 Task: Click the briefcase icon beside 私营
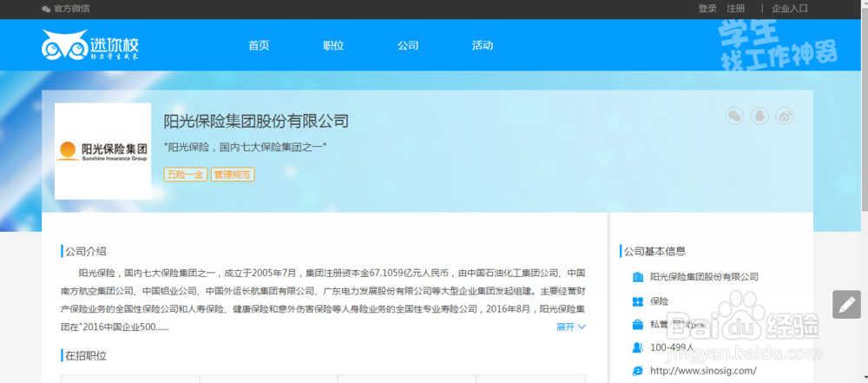pyautogui.click(x=638, y=324)
